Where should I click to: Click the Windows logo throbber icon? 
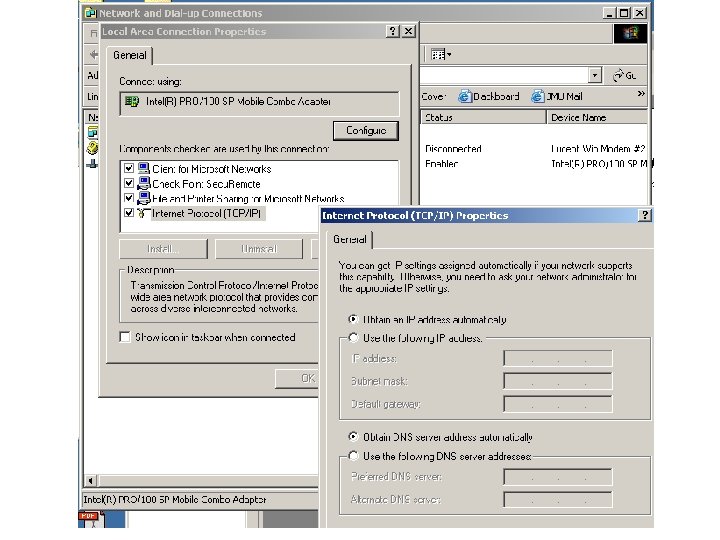tap(630, 34)
